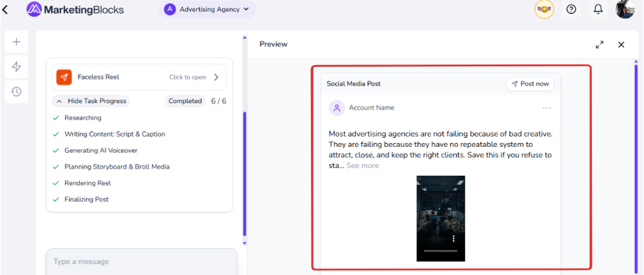Open the Advertising Agency workspace dropdown

point(208,10)
